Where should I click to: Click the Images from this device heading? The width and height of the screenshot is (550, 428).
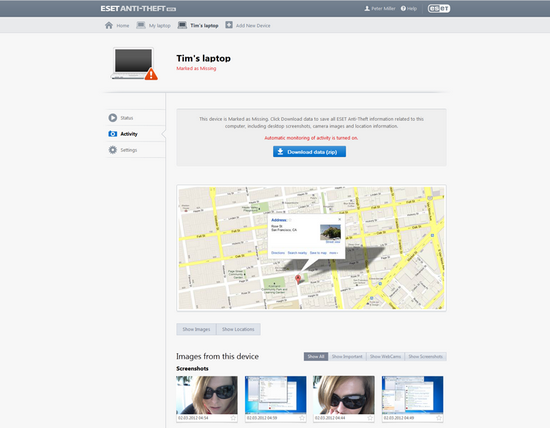tap(217, 356)
